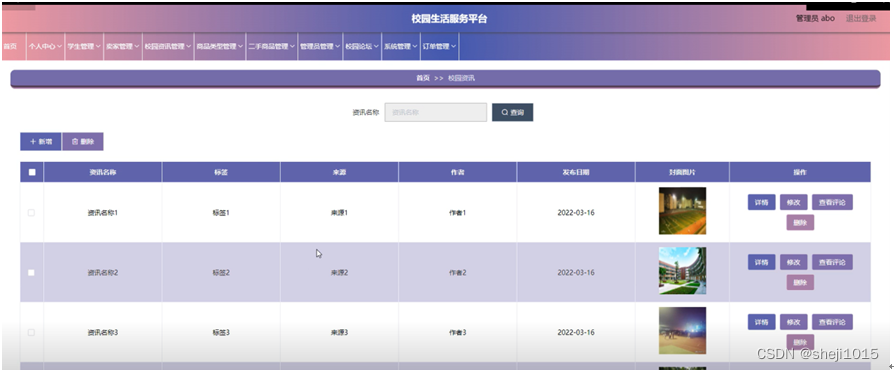
Task: Expand the 订单管理 dropdown menu
Action: (439, 47)
